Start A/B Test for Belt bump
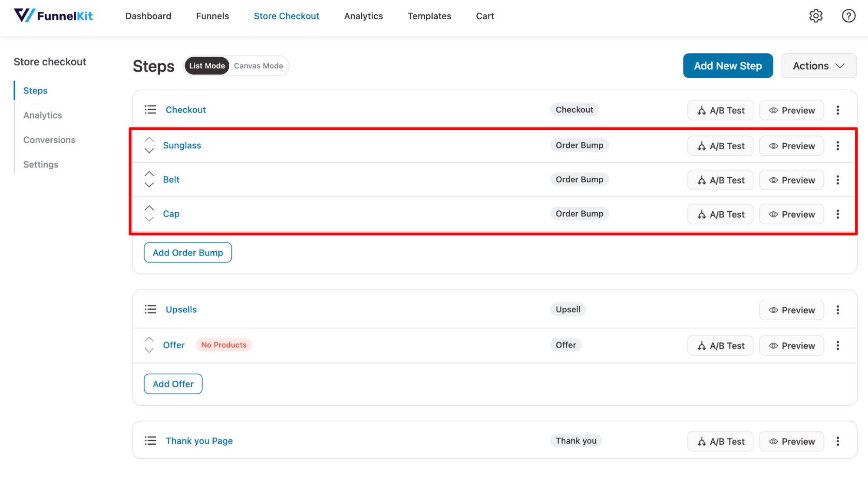 720,180
